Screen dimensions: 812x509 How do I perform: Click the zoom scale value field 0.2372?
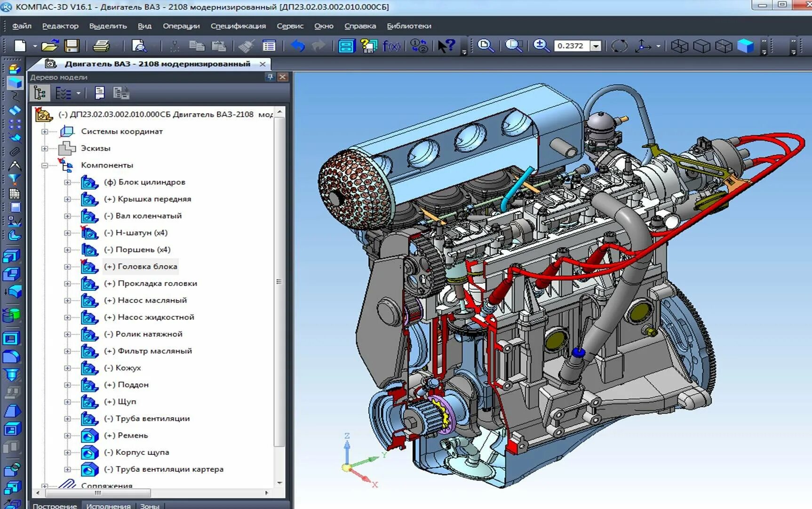pyautogui.click(x=572, y=46)
